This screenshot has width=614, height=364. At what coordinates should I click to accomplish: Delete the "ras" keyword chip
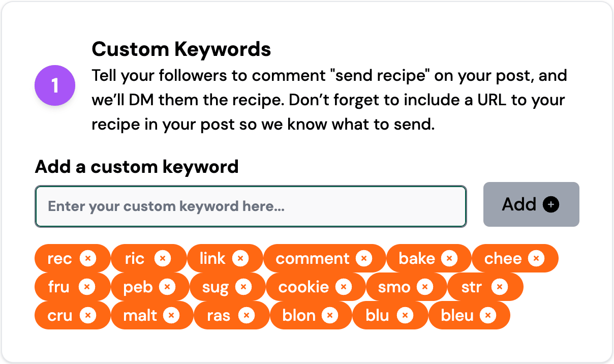tap(247, 316)
